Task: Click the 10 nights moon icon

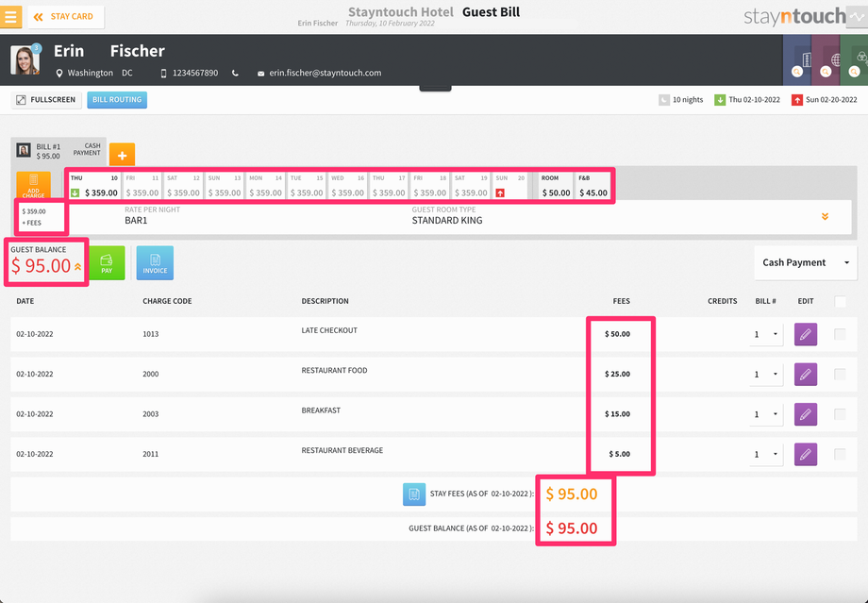Action: (x=663, y=100)
